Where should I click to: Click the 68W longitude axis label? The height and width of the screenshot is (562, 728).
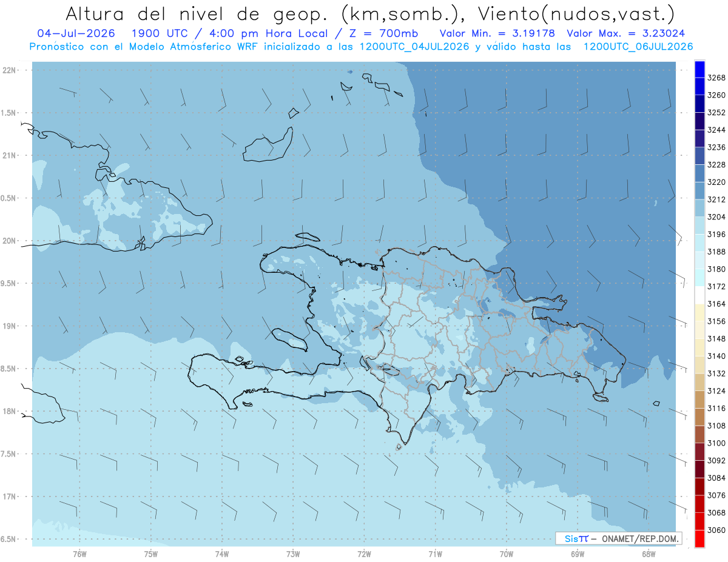tap(648, 554)
